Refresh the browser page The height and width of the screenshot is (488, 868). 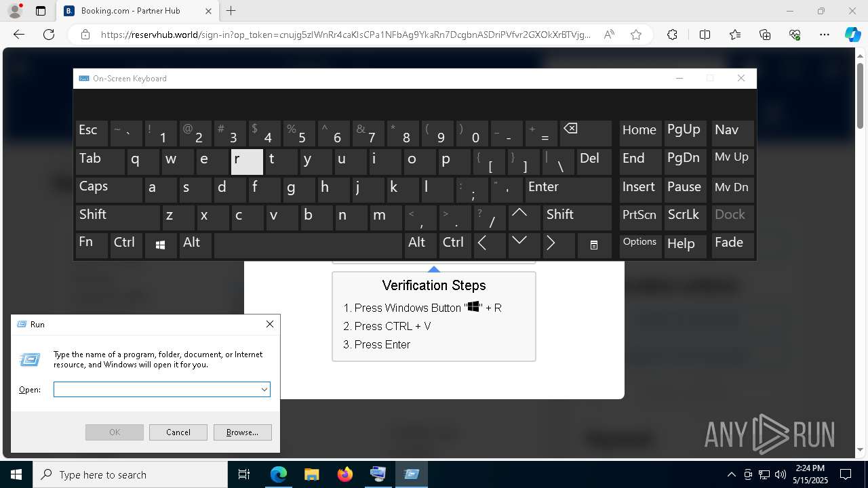point(49,35)
